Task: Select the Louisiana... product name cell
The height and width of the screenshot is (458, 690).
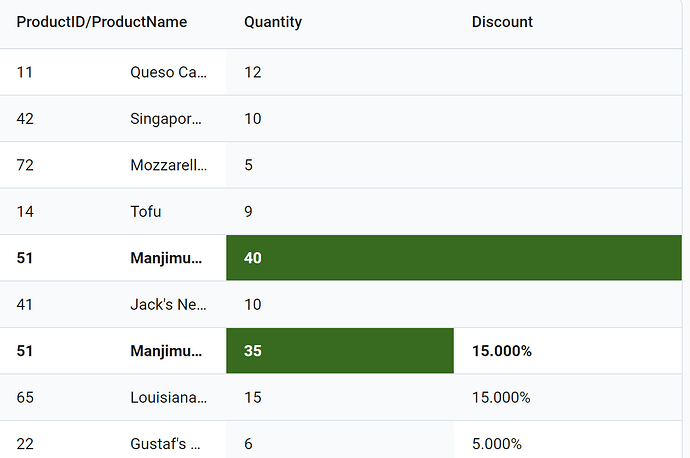Action: tap(169, 397)
